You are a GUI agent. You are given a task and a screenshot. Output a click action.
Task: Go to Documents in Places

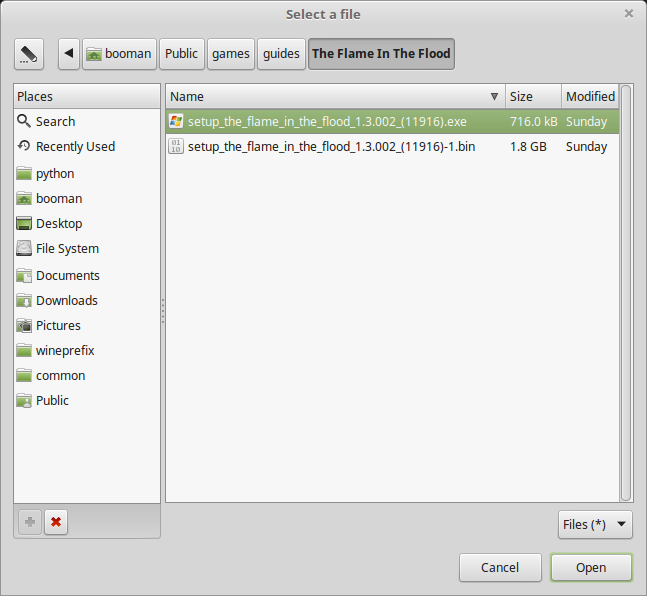coord(87,275)
